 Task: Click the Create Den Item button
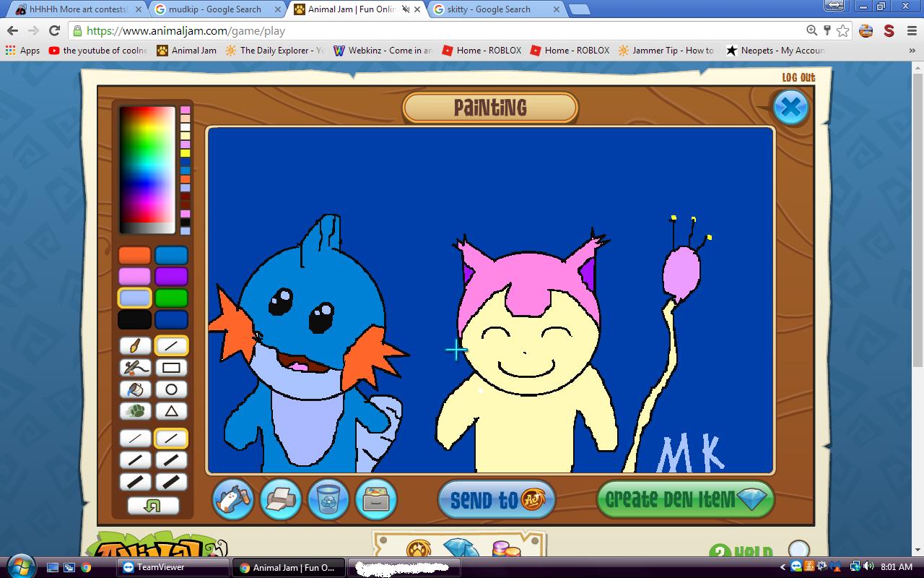[x=684, y=499]
